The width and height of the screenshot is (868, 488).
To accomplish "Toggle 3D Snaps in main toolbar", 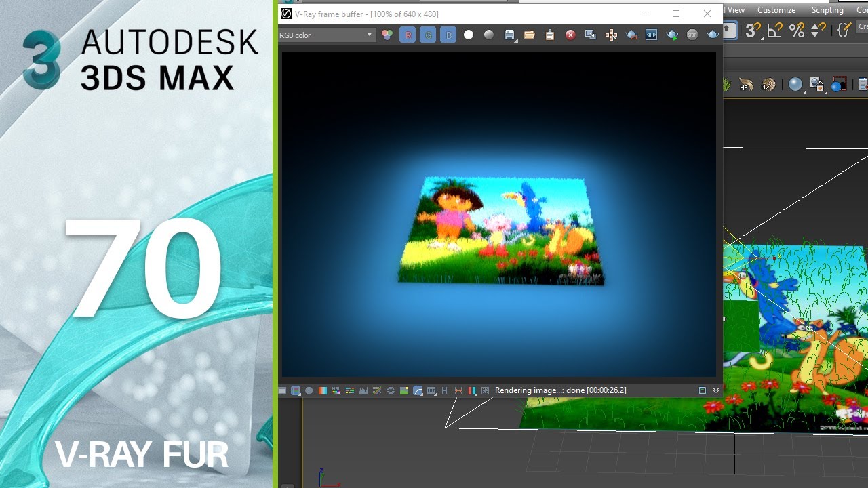I will 752,30.
